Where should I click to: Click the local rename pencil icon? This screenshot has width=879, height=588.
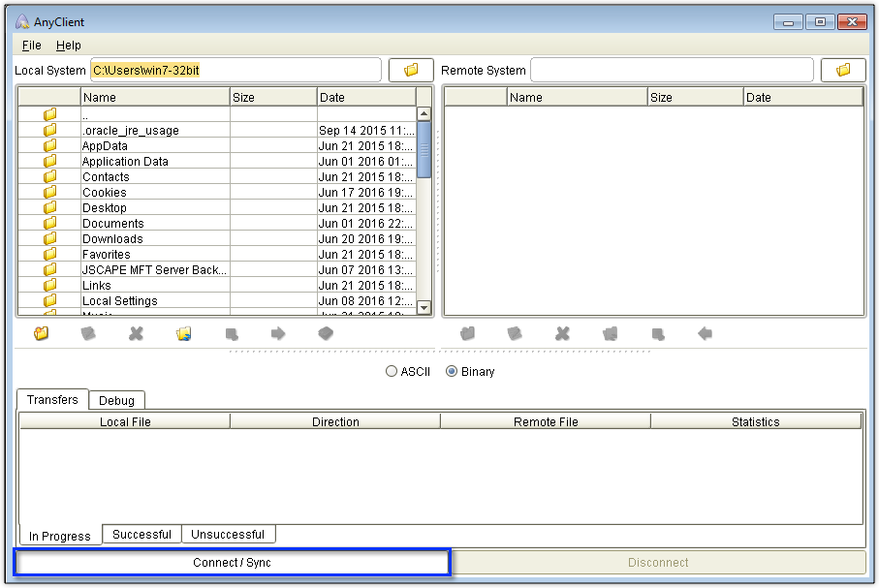[88, 333]
